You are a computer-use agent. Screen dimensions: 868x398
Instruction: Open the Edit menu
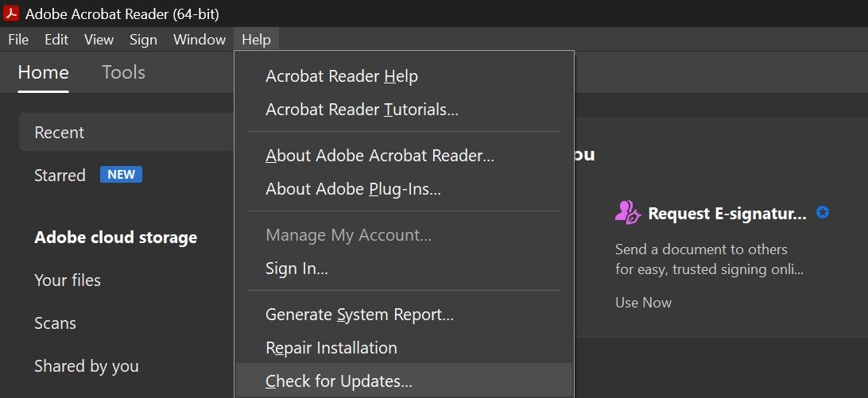tap(56, 39)
